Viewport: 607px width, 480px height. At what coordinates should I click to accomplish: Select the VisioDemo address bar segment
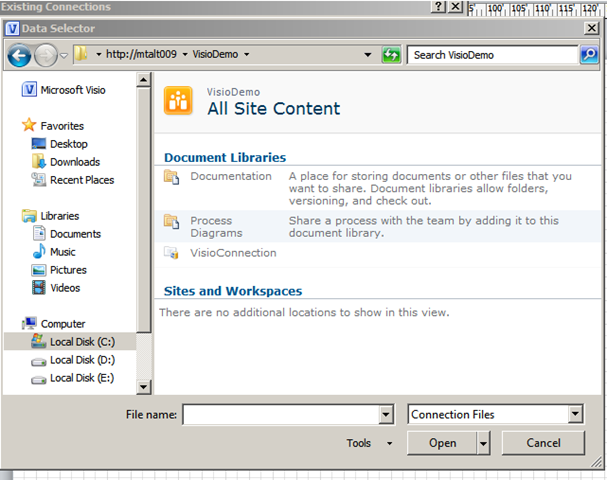215,54
